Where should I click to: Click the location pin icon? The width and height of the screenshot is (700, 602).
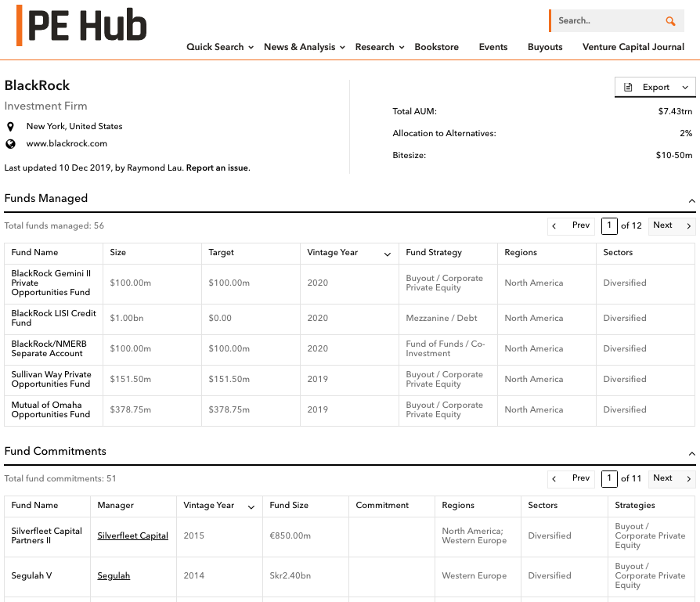tap(10, 127)
